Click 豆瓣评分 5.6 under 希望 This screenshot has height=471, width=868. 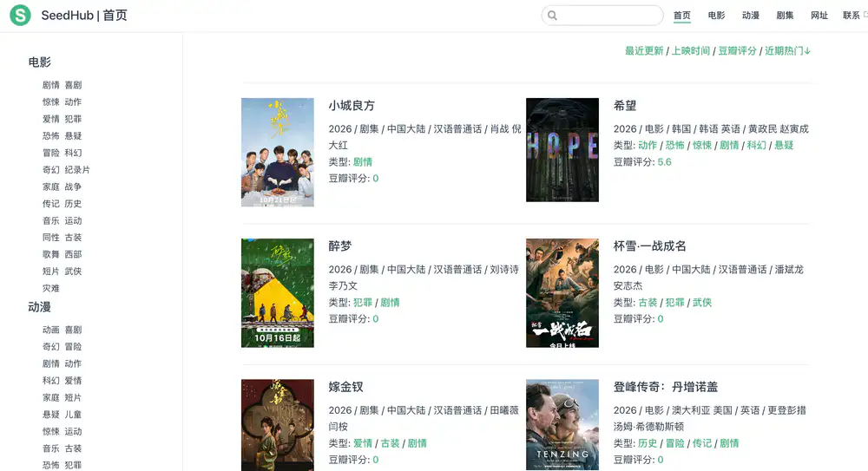click(x=664, y=161)
